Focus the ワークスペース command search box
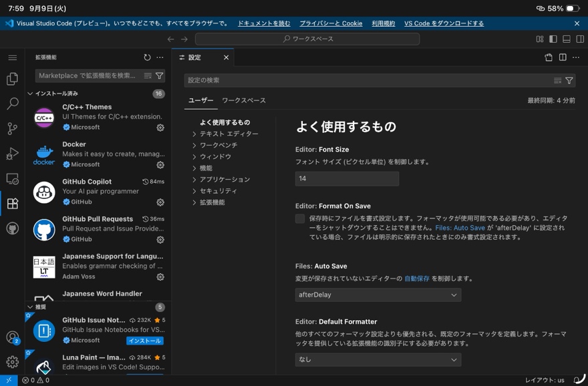588x386 pixels. coord(307,39)
